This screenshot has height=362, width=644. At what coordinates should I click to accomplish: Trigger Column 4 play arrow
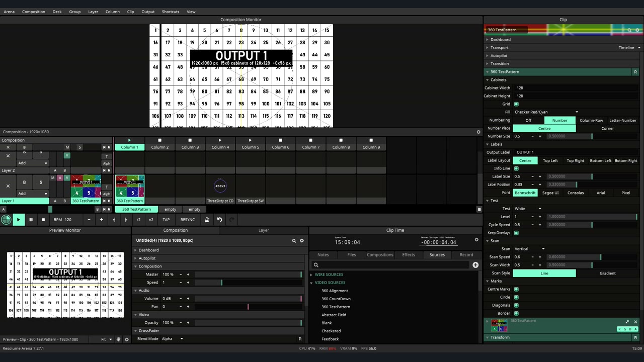click(220, 140)
